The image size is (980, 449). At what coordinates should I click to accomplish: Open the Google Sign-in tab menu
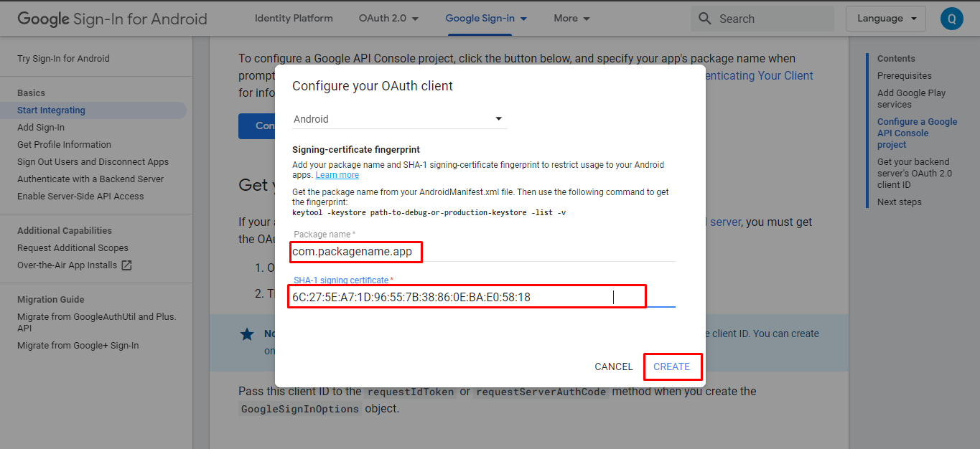[x=486, y=19]
